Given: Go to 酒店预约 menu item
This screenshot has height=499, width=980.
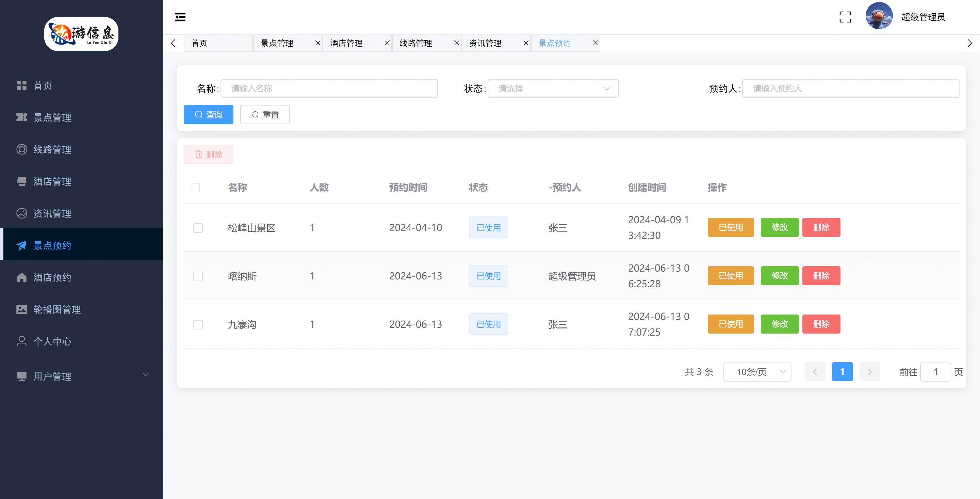Looking at the screenshot, I should coord(52,277).
